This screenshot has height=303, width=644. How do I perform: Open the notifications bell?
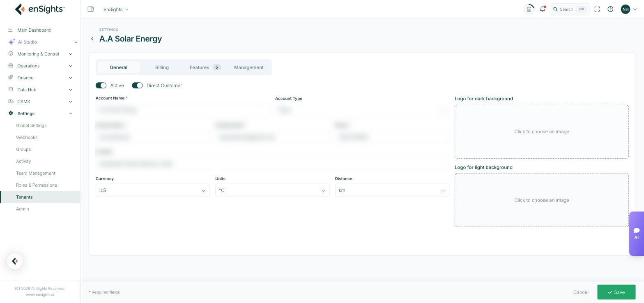(x=543, y=9)
